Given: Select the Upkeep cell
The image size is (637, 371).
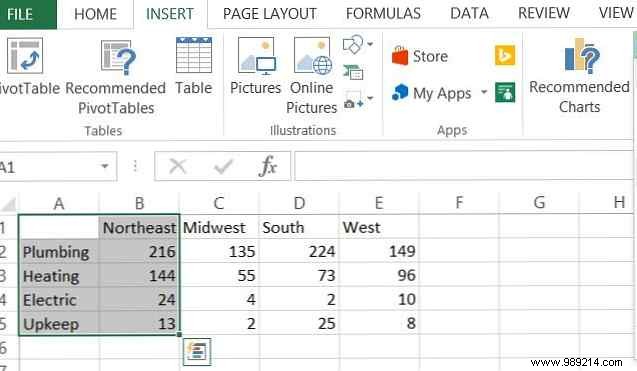Looking at the screenshot, I should click(x=59, y=324).
